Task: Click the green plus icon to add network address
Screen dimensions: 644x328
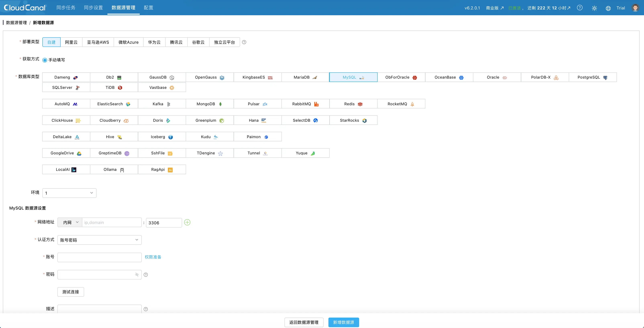Action: coord(187,222)
